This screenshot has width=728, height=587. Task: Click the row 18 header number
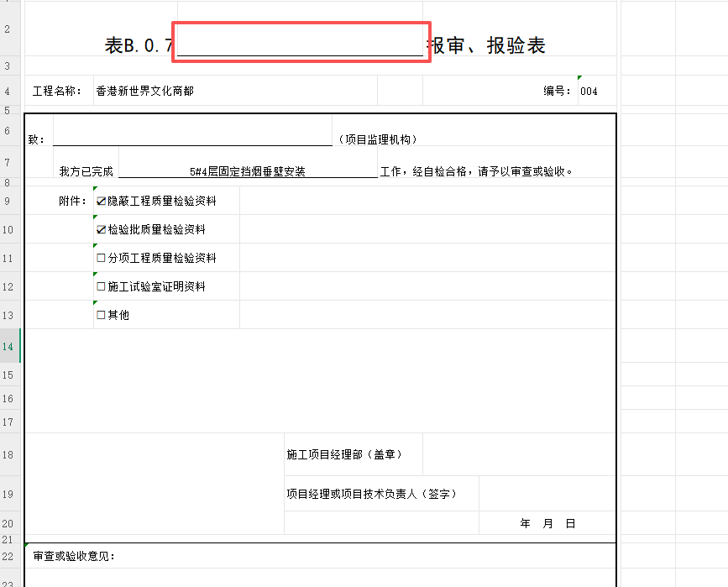pos(8,454)
